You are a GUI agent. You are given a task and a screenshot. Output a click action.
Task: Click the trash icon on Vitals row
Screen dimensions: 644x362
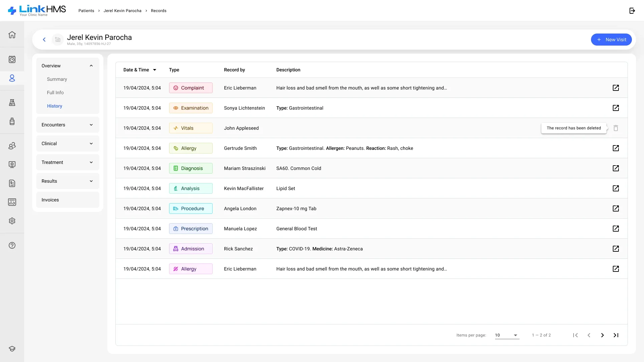tap(616, 128)
